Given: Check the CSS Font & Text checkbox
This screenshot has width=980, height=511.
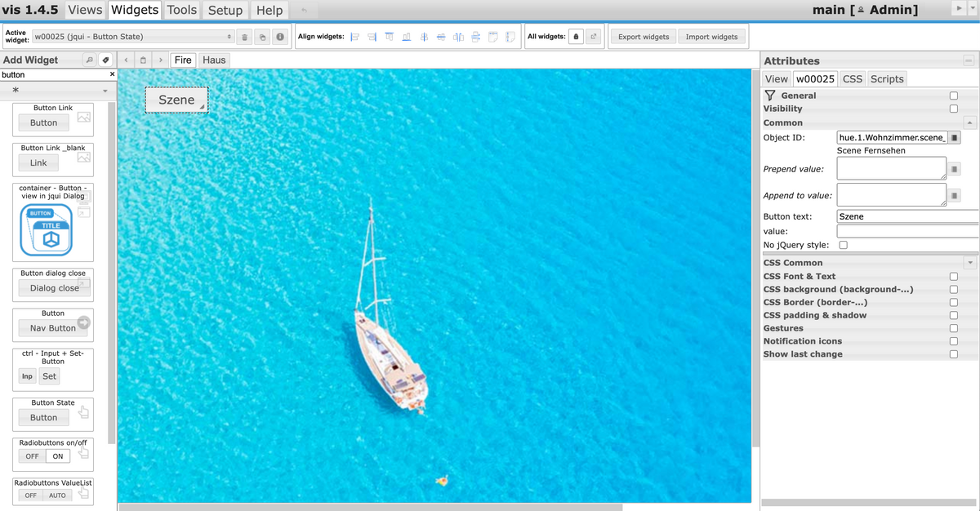Looking at the screenshot, I should point(953,277).
